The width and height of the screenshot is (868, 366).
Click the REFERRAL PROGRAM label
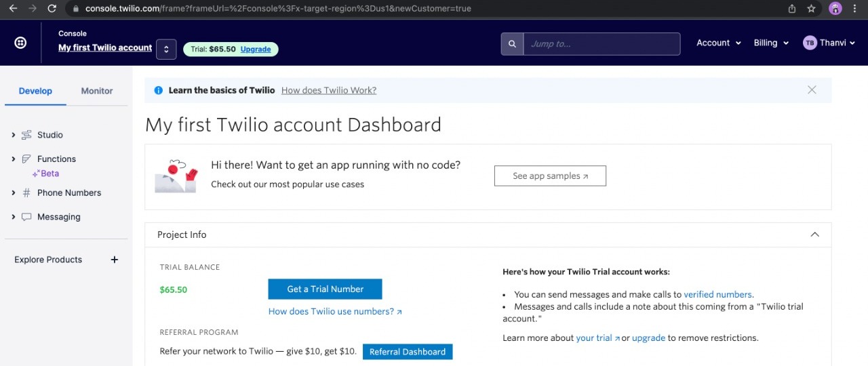click(x=199, y=332)
